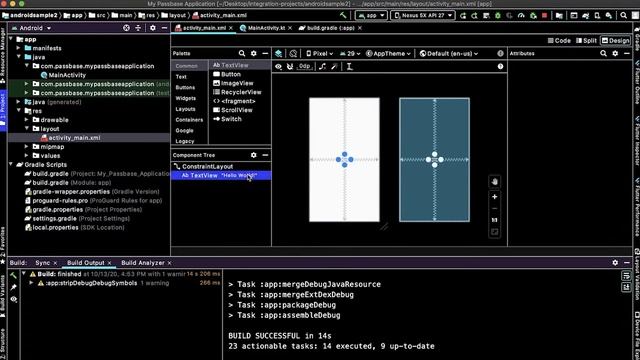Select Layouts category in Palette
640x360 pixels.
[185, 109]
